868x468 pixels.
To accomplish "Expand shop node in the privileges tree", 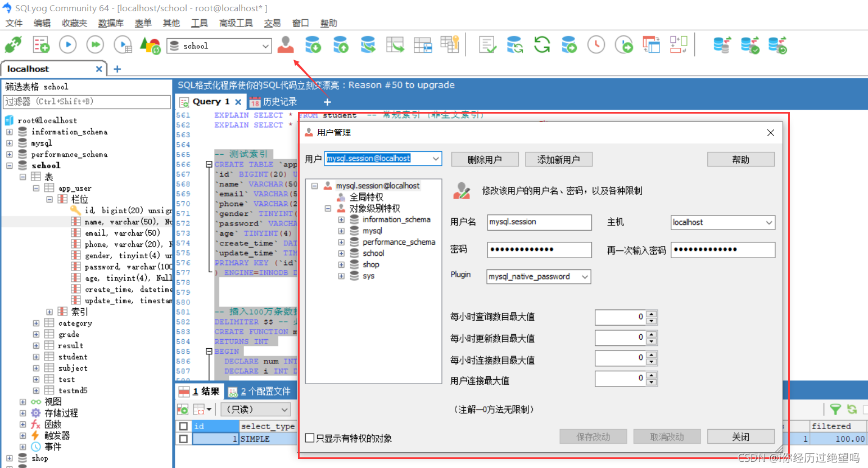I will pyautogui.click(x=341, y=265).
